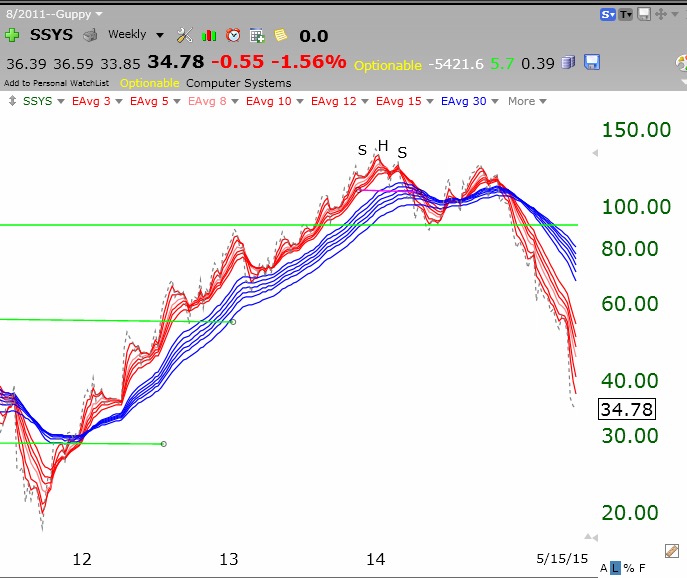Click the 30.00 price axis label

[630, 436]
